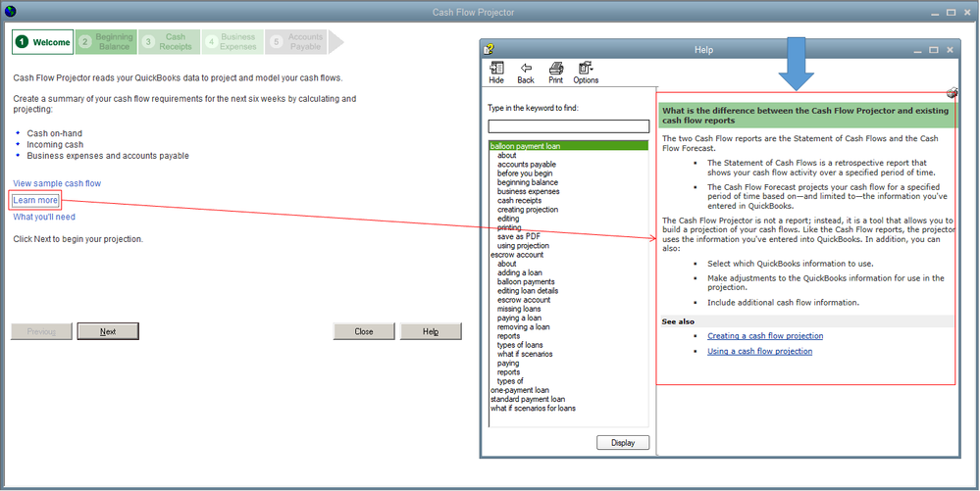Click the small printer icon above help topic
Viewport: 980px width, 491px height.
(952, 93)
